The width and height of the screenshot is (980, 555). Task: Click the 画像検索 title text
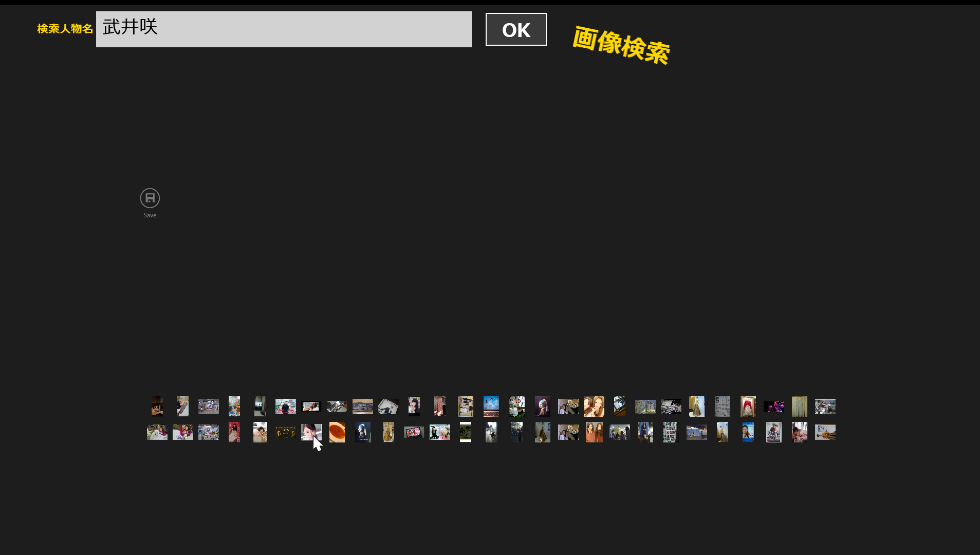click(x=621, y=45)
